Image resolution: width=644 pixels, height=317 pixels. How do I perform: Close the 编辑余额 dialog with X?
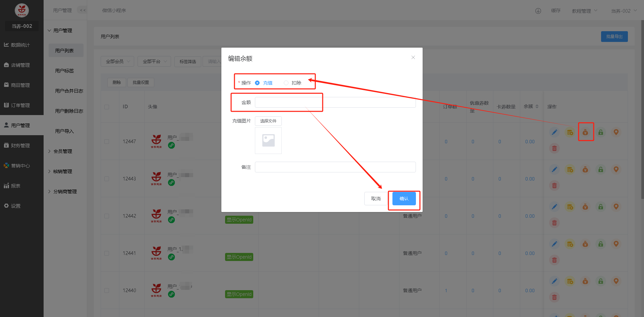(413, 57)
